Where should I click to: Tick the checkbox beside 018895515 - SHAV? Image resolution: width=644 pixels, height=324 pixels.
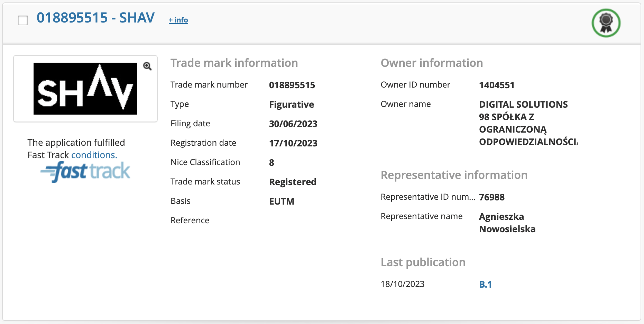point(23,20)
